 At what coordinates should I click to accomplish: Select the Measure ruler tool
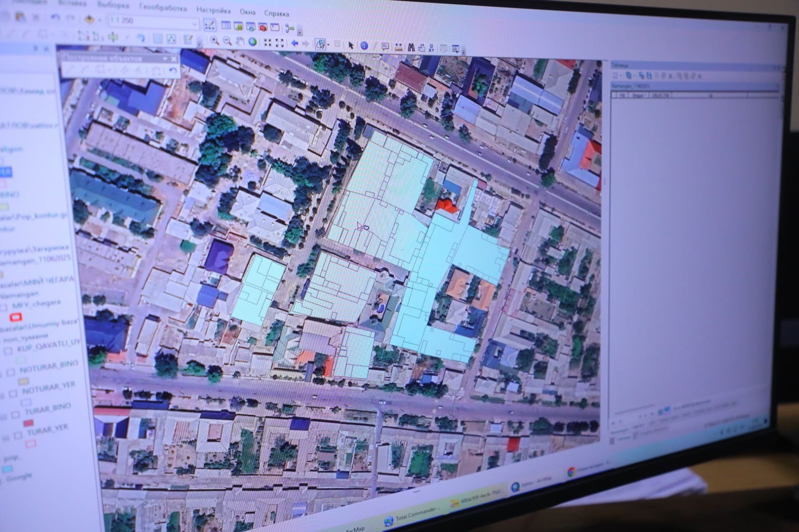click(398, 47)
